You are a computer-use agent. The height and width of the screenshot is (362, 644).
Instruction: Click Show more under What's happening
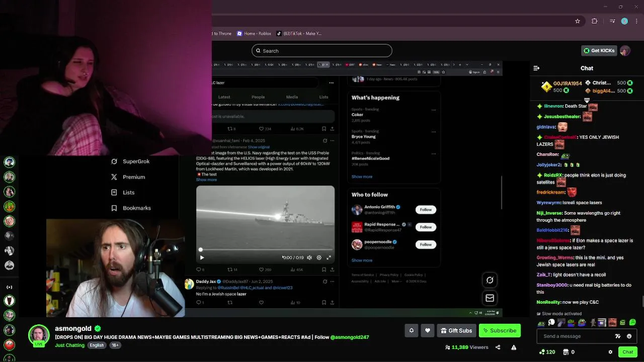[362, 177]
